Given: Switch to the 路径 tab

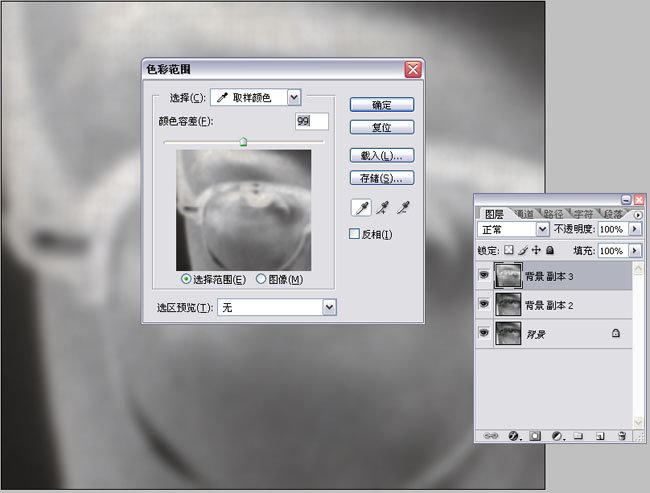Looking at the screenshot, I should pyautogui.click(x=554, y=214).
